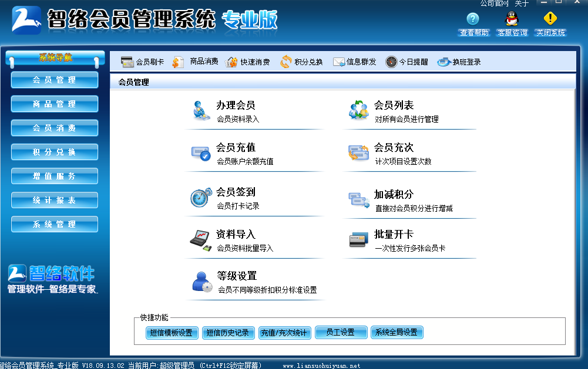Click the 员工设置 shortcut button
This screenshot has width=588, height=369.
[341, 332]
